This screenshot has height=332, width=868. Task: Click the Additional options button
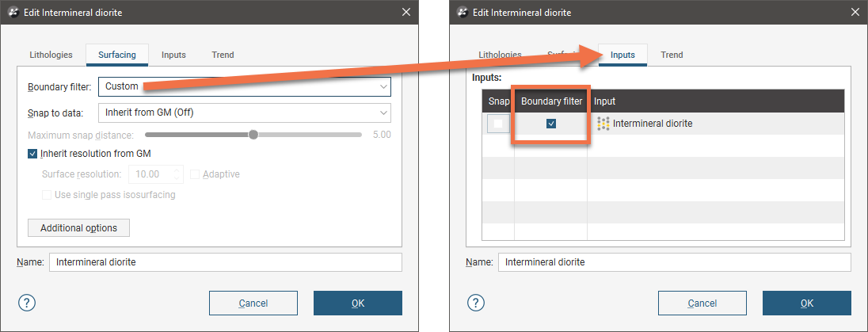tap(78, 227)
